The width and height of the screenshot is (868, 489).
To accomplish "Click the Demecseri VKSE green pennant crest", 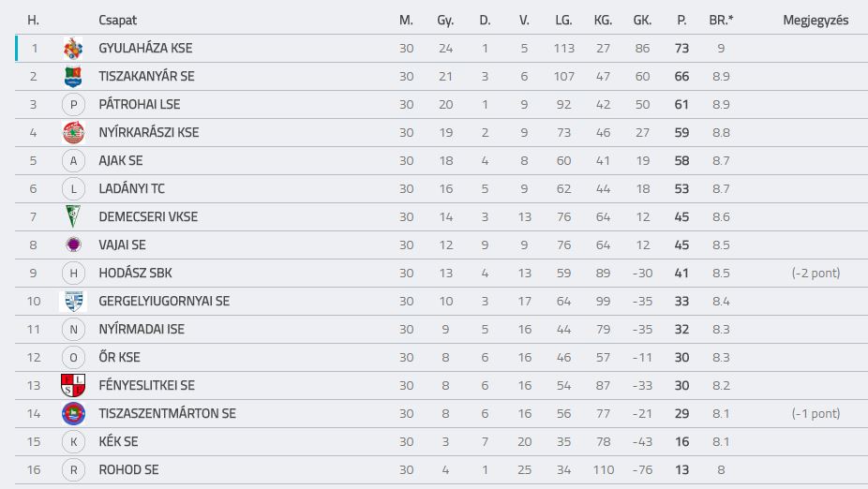I will [x=73, y=216].
